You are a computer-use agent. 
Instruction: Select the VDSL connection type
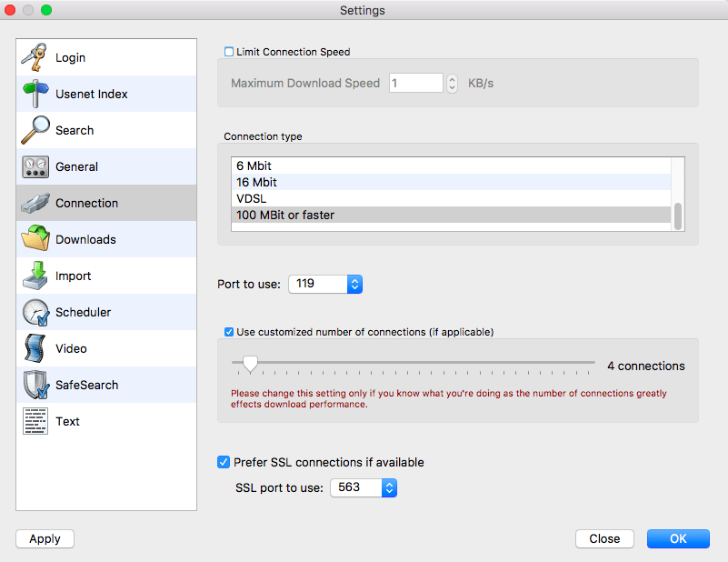tap(452, 198)
